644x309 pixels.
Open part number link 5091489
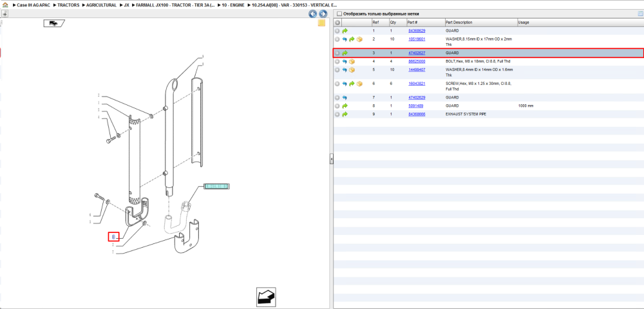coord(415,106)
